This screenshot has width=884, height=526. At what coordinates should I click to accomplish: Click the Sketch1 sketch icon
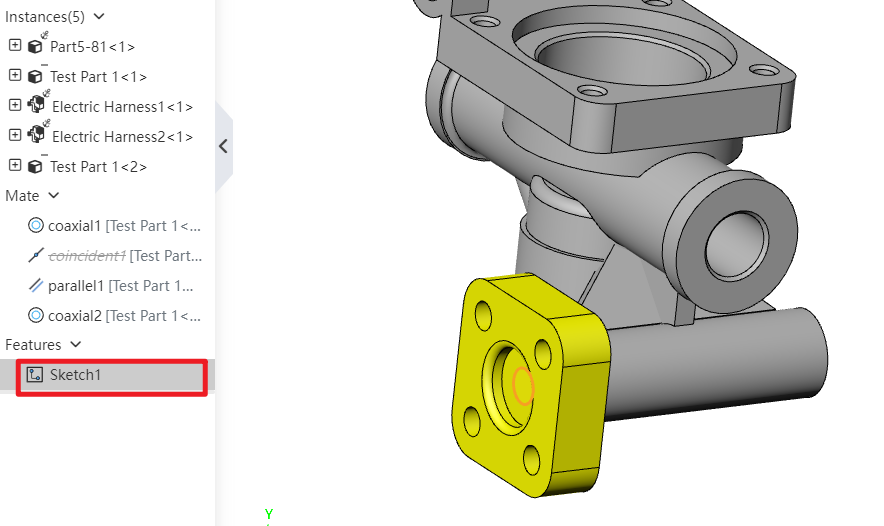35,374
